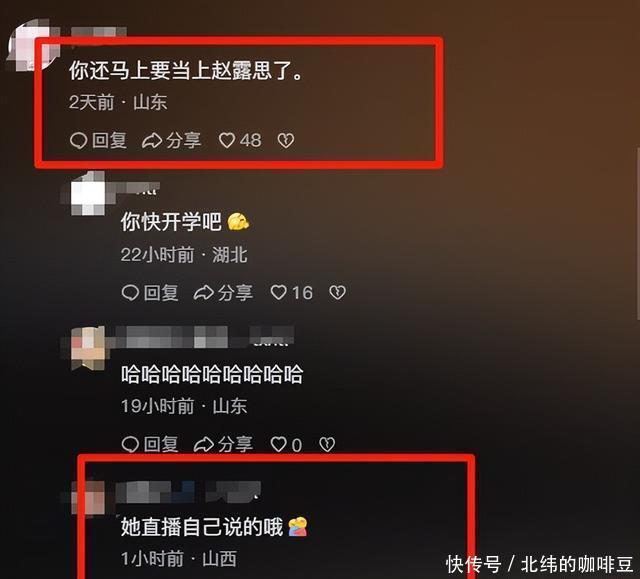Open avatar of the 山西 commenter

coord(87,497)
